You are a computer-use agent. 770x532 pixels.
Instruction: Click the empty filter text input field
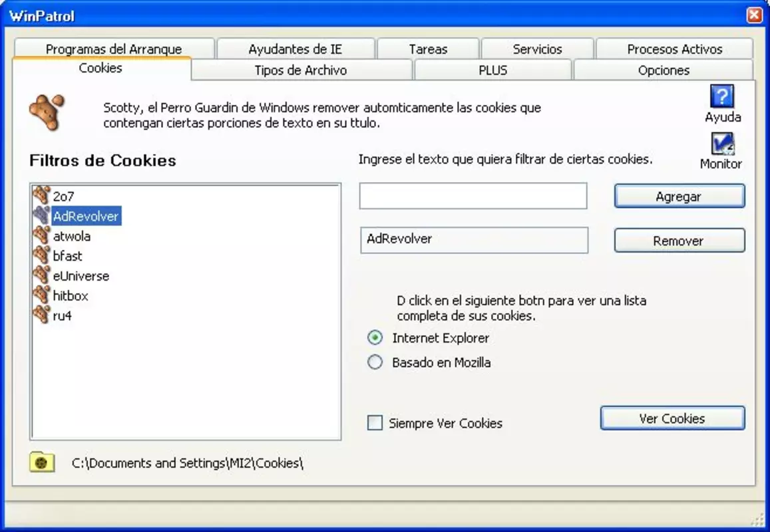[x=473, y=196]
